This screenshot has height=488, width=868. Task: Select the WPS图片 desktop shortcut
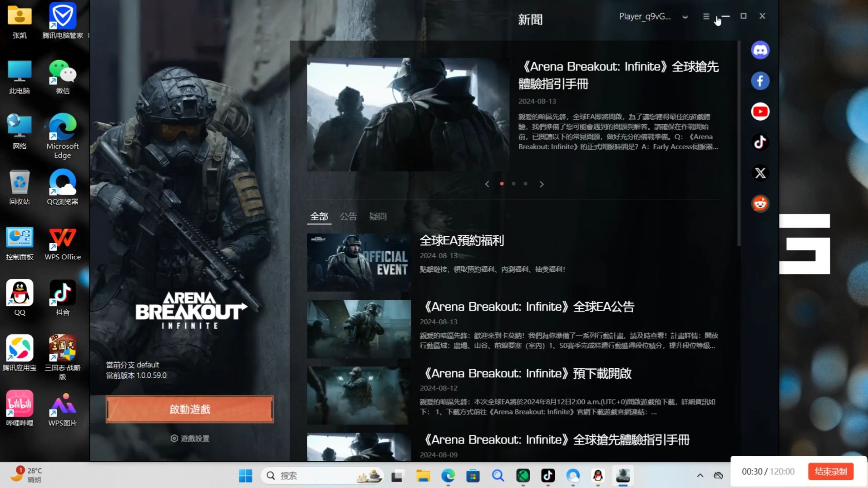coord(63,409)
